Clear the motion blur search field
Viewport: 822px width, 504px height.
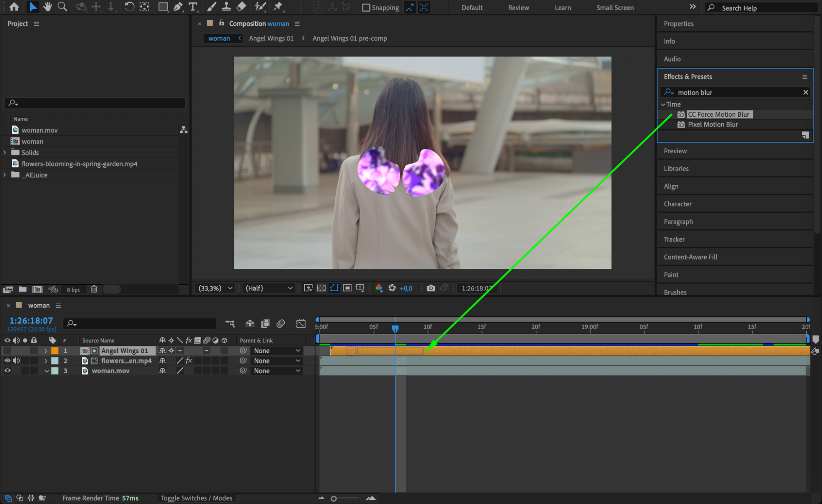coord(806,92)
